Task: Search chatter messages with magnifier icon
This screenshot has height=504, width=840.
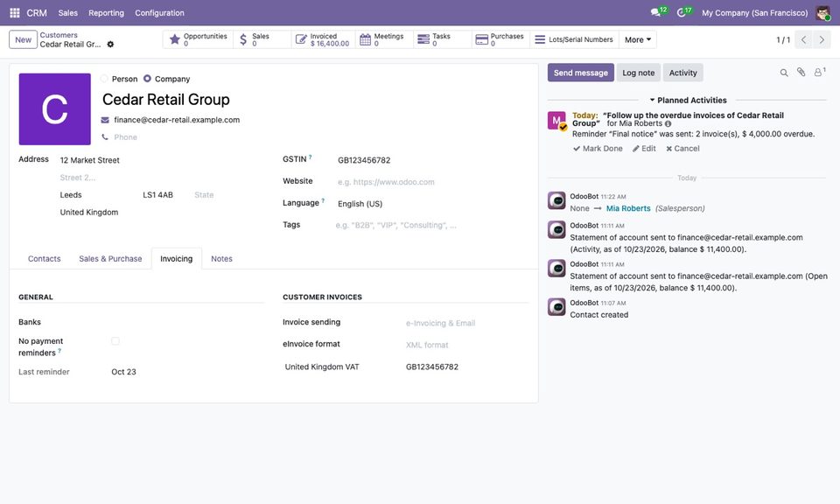Action: [x=784, y=73]
